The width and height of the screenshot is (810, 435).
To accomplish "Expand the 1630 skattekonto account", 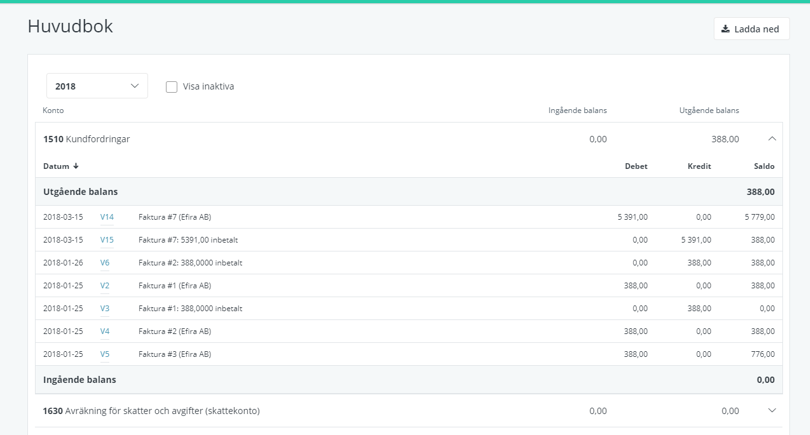I will 771,411.
